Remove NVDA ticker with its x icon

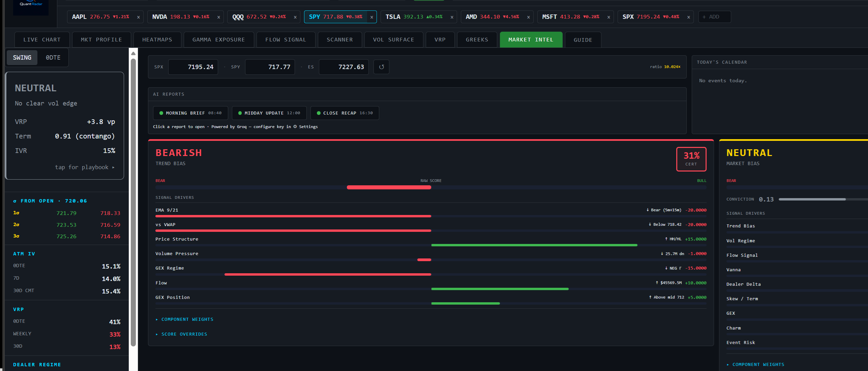pyautogui.click(x=218, y=17)
